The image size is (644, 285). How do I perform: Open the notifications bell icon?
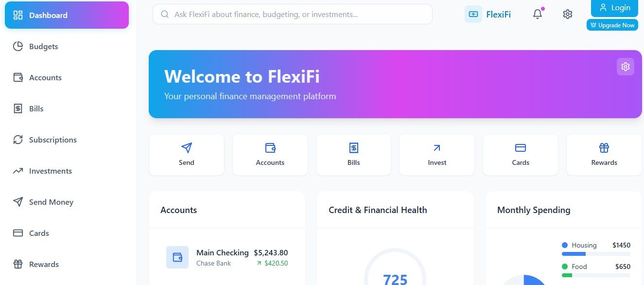[537, 14]
